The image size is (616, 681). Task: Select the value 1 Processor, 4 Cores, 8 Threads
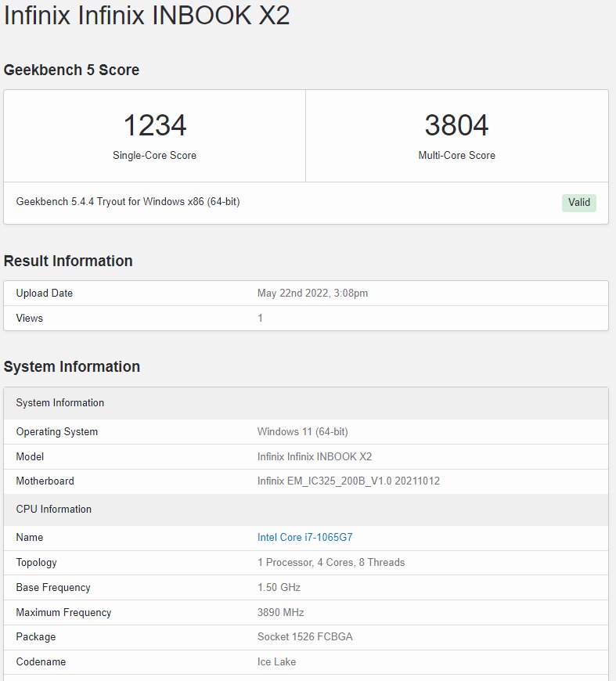click(331, 563)
